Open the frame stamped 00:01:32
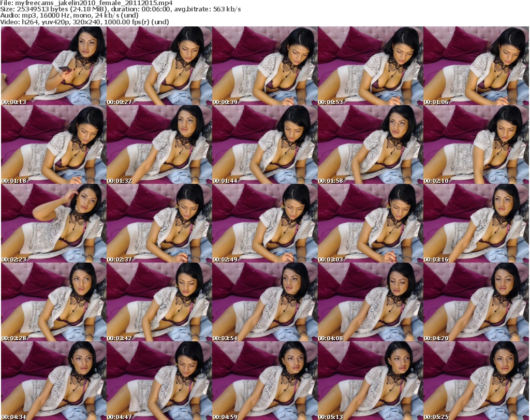 159,144
